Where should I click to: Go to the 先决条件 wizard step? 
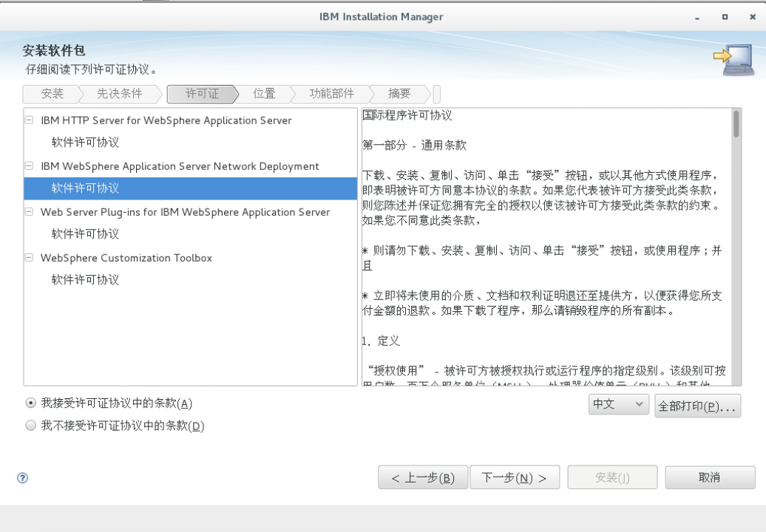pyautogui.click(x=120, y=94)
